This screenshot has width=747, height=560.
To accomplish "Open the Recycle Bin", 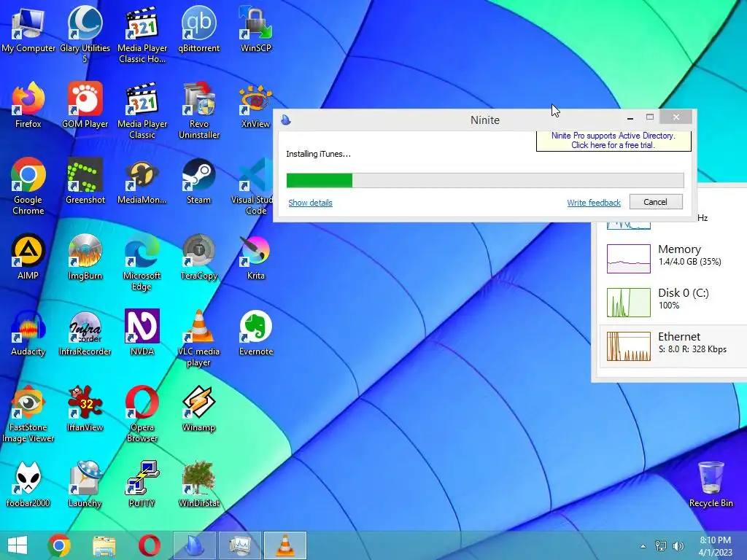I will click(711, 484).
